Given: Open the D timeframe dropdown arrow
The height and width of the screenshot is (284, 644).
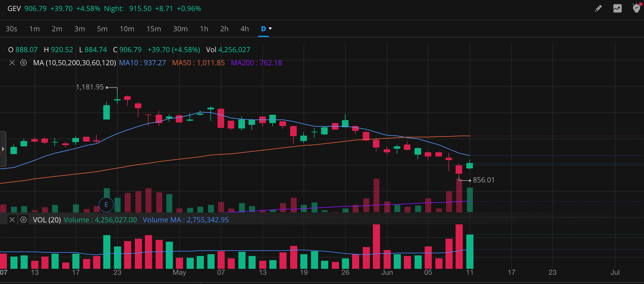Looking at the screenshot, I should tap(270, 29).
